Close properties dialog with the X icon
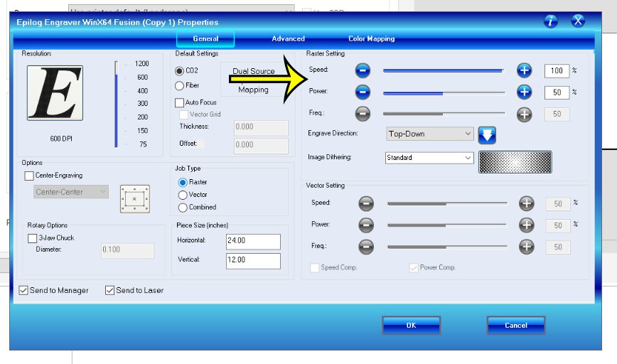 pyautogui.click(x=578, y=21)
